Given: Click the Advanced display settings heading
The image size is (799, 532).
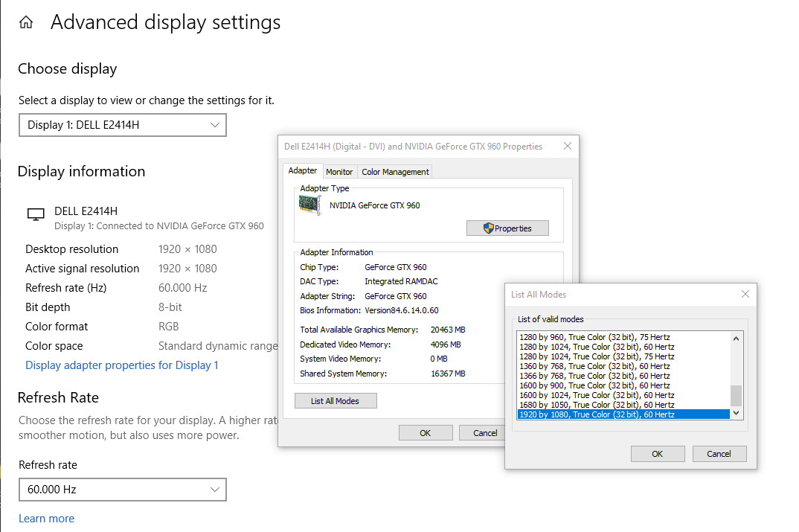Looking at the screenshot, I should pos(166,22).
